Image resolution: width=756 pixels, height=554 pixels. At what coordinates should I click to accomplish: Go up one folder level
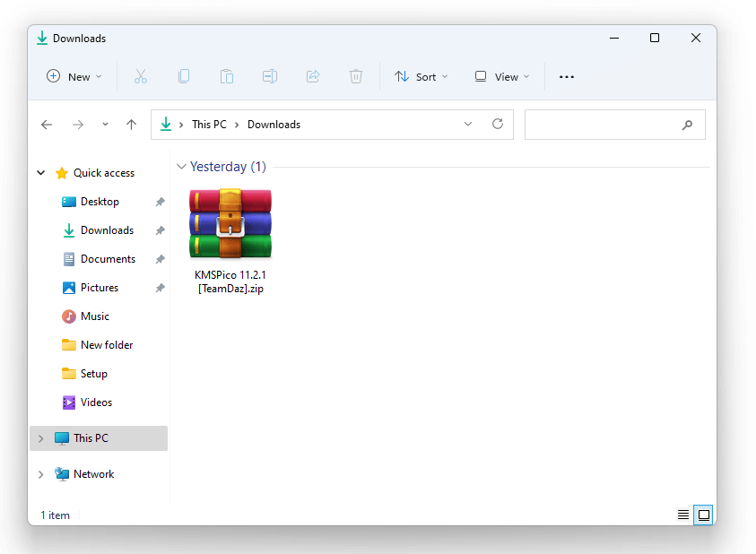[x=132, y=125]
